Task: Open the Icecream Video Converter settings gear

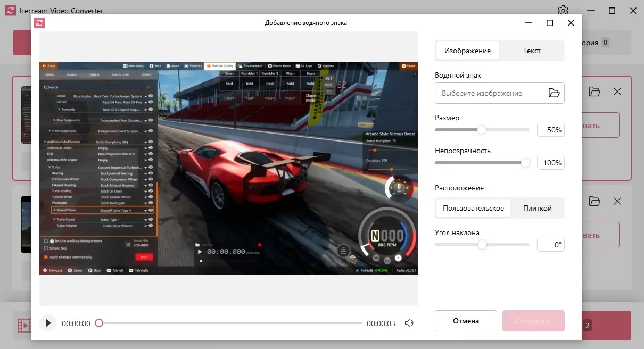Action: click(x=563, y=11)
